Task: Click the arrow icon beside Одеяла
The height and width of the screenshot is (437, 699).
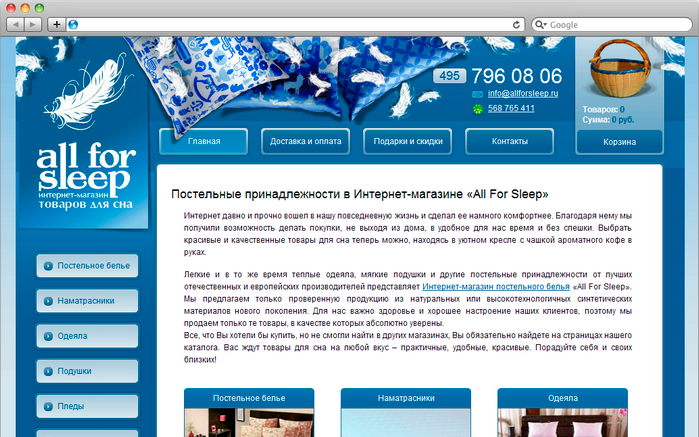Action: click(x=48, y=336)
